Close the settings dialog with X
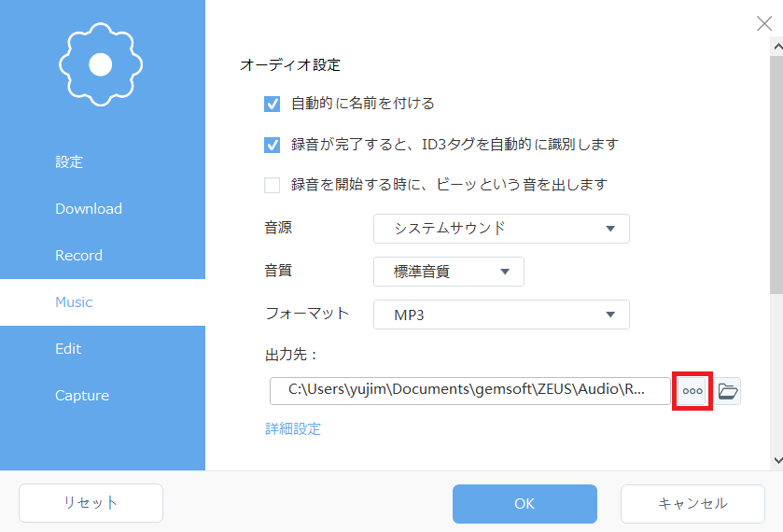This screenshot has width=783, height=532. click(763, 24)
